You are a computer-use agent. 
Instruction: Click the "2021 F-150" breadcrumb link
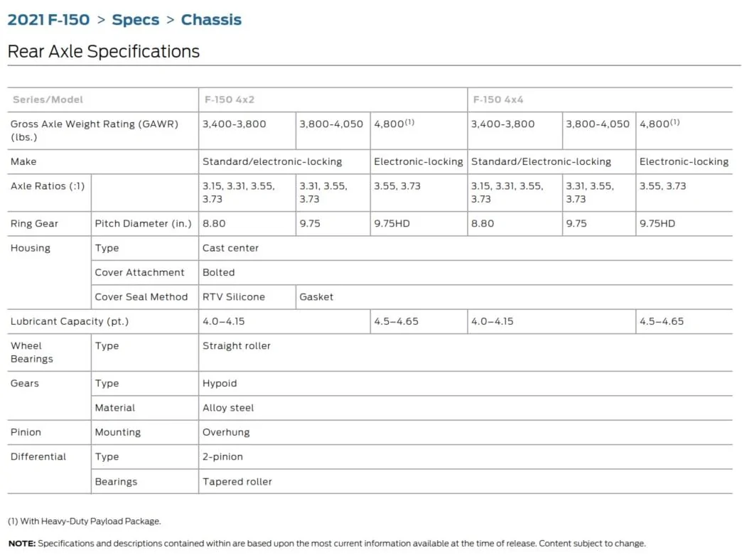(48, 20)
